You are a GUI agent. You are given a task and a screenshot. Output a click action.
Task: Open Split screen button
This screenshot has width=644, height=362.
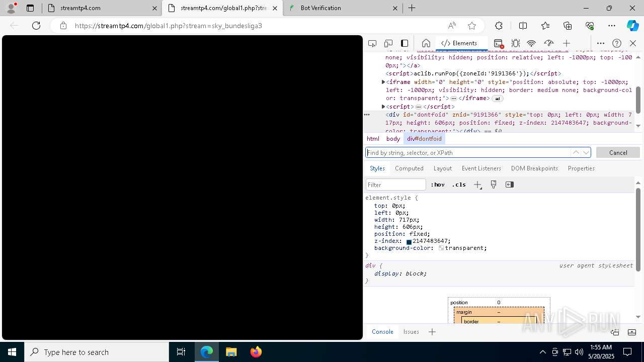[x=523, y=26]
